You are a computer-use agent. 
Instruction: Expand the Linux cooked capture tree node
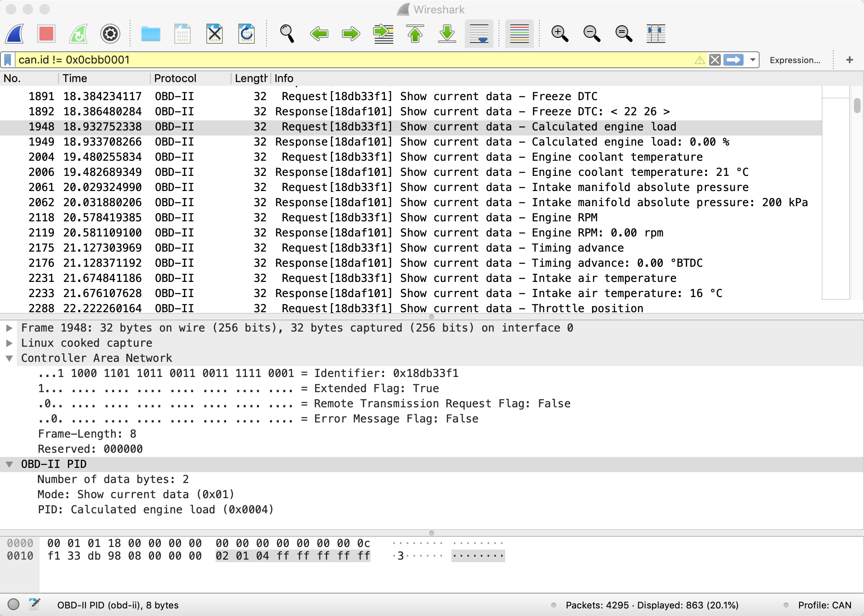click(9, 343)
